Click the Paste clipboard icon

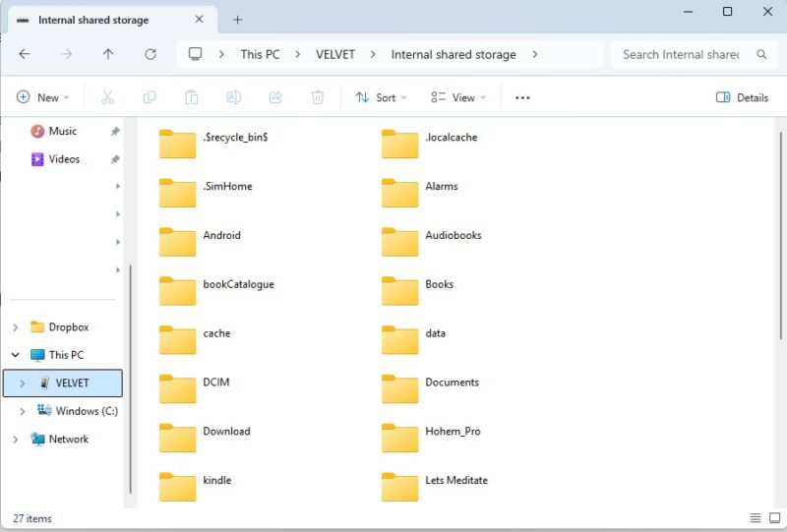(x=191, y=97)
